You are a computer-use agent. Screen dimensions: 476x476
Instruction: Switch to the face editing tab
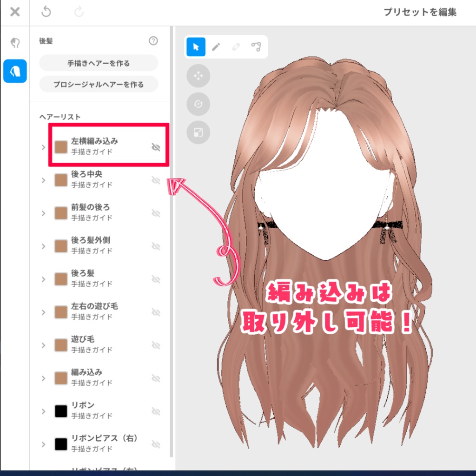(15, 42)
